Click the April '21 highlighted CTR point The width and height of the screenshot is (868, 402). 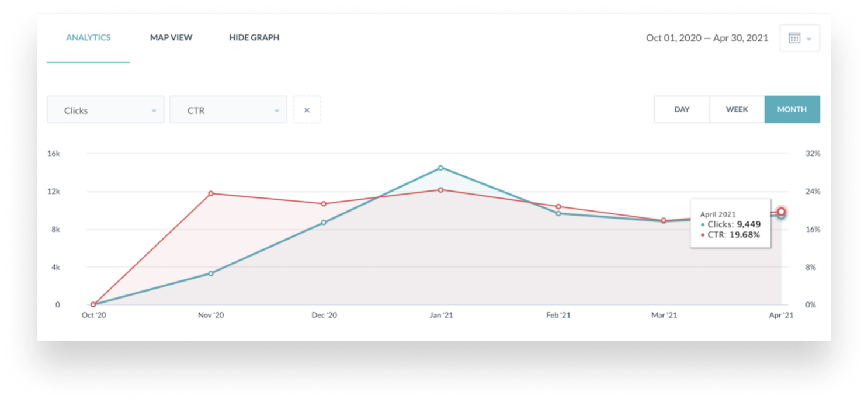781,212
